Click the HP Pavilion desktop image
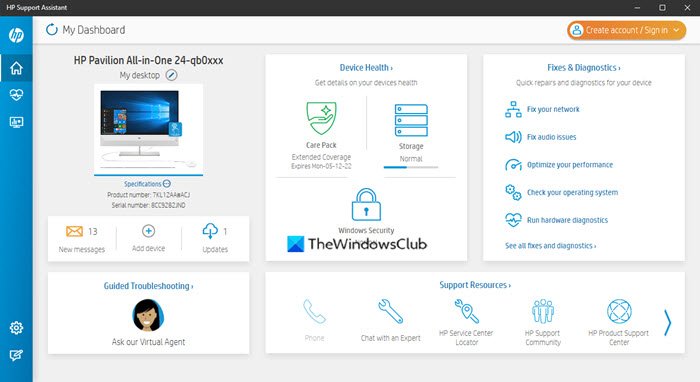This screenshot has width=700, height=382. (148, 129)
